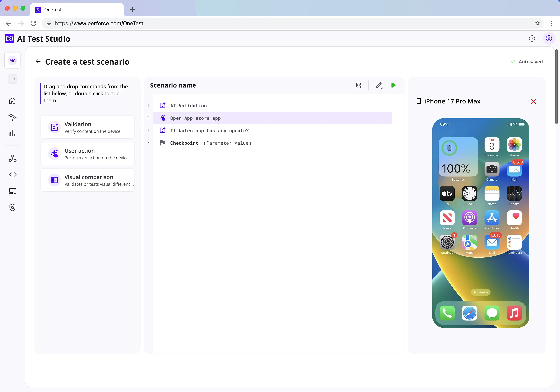The height and width of the screenshot is (392, 560).
Task: Select the OneTest browser tab
Action: pyautogui.click(x=77, y=10)
